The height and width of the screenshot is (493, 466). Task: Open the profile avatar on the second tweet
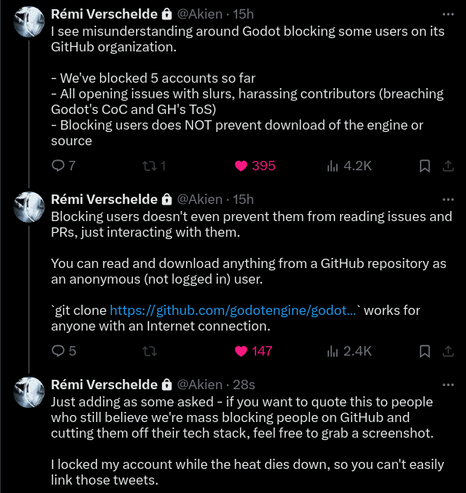[29, 207]
